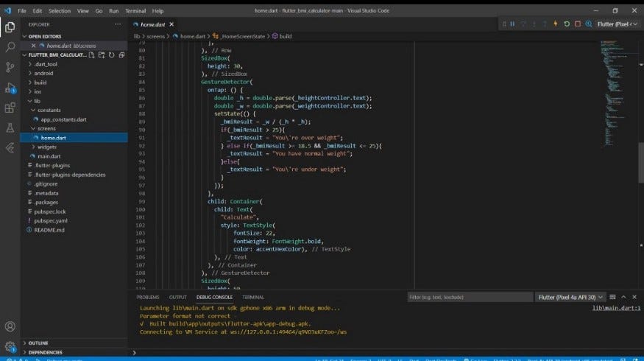Image resolution: width=644 pixels, height=361 pixels.
Task: Open debug toolbar Flutter device dropdown
Action: point(618,24)
